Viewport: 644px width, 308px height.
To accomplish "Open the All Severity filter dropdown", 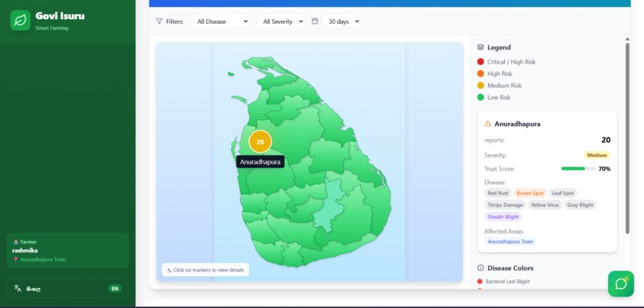I will (x=280, y=22).
